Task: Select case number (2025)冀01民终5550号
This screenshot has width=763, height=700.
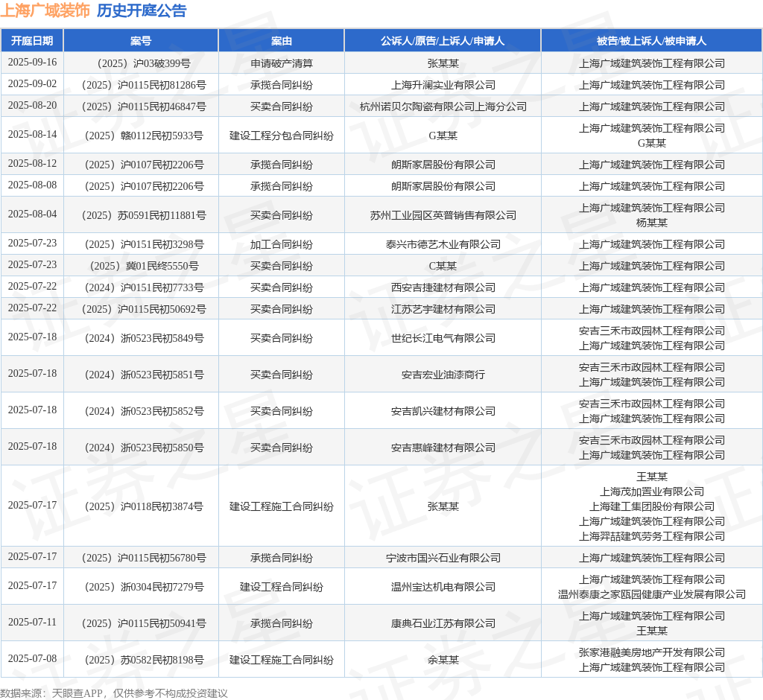Action: click(x=144, y=266)
